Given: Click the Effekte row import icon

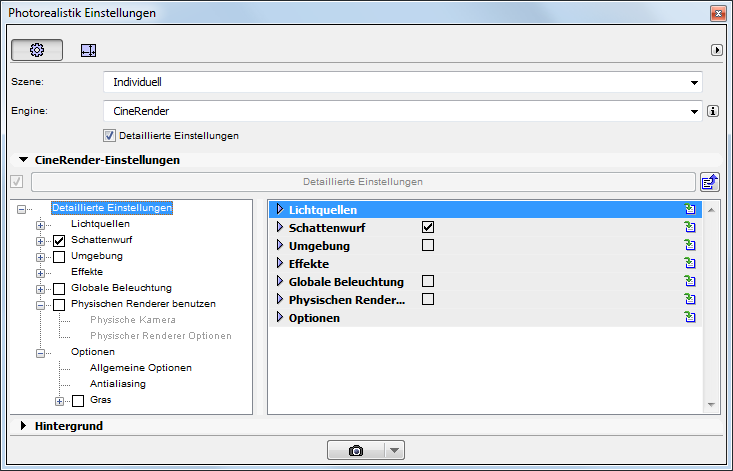Looking at the screenshot, I should pyautogui.click(x=690, y=264).
